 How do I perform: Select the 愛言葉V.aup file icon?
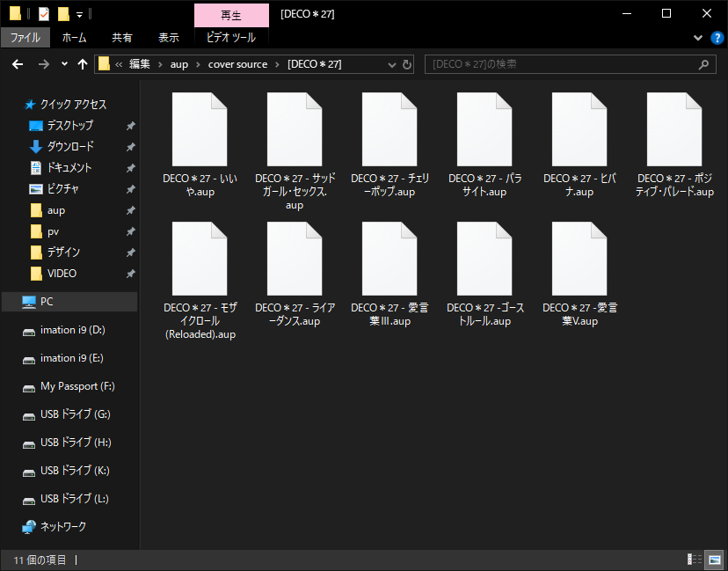click(579, 259)
